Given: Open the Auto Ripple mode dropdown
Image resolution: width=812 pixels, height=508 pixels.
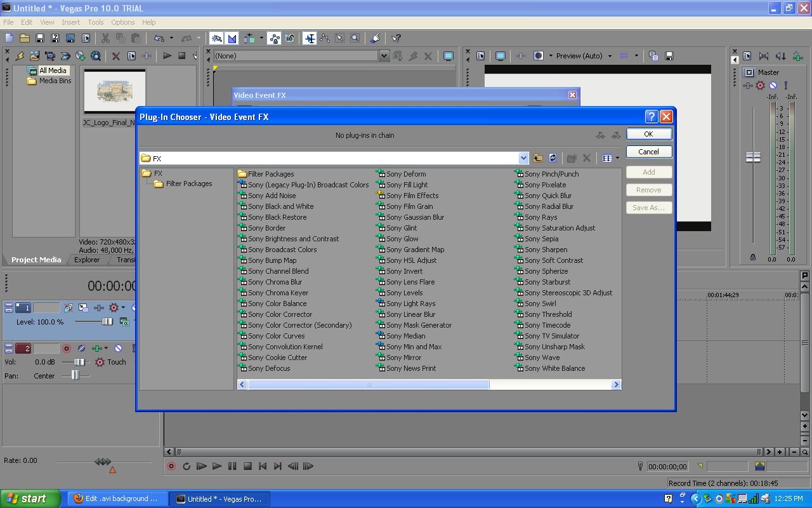Looking at the screenshot, I should point(261,38).
